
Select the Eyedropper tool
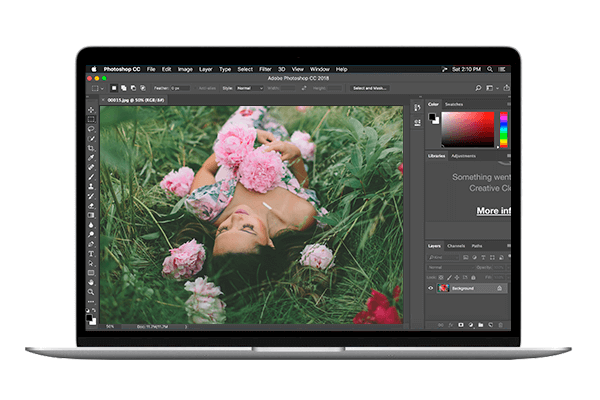[91, 158]
